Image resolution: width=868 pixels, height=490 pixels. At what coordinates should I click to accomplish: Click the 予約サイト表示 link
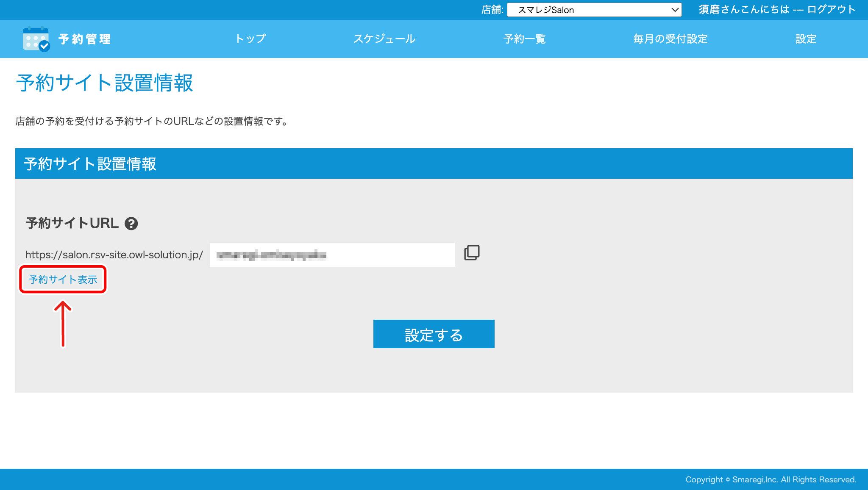point(63,279)
